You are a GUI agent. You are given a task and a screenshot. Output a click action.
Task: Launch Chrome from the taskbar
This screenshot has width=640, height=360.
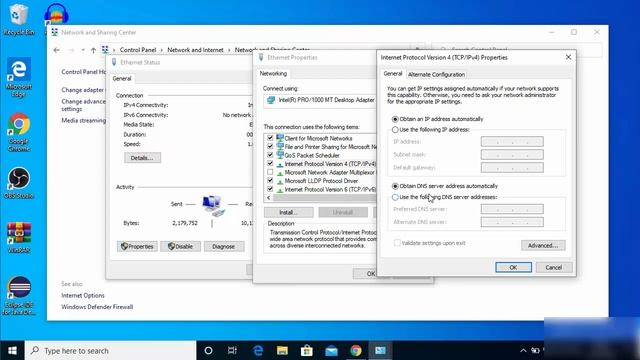coord(356,350)
